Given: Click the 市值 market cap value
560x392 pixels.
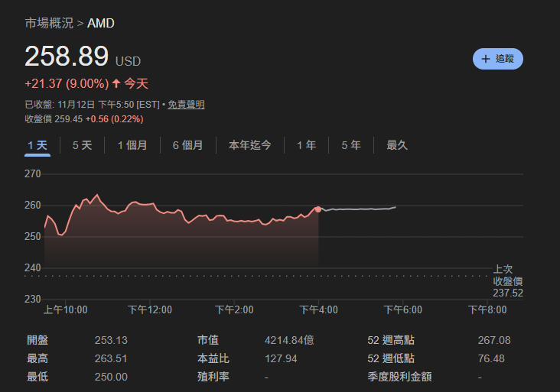Looking at the screenshot, I should pyautogui.click(x=288, y=340).
